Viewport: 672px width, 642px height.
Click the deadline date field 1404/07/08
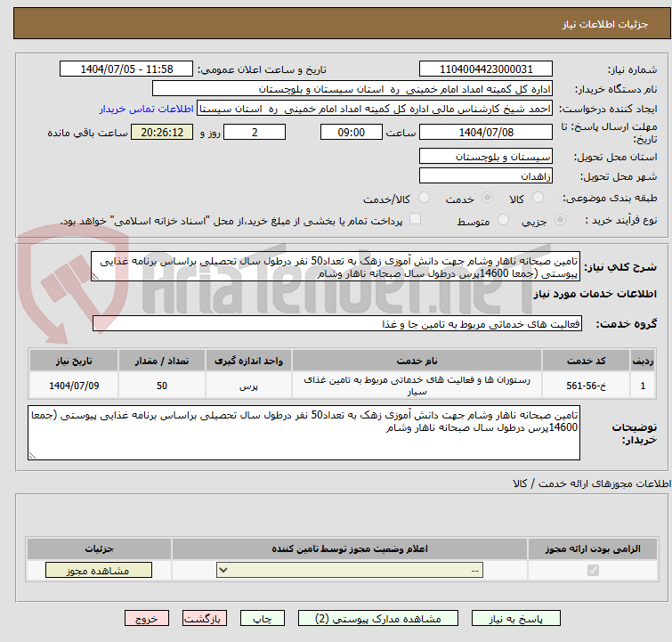click(486, 132)
